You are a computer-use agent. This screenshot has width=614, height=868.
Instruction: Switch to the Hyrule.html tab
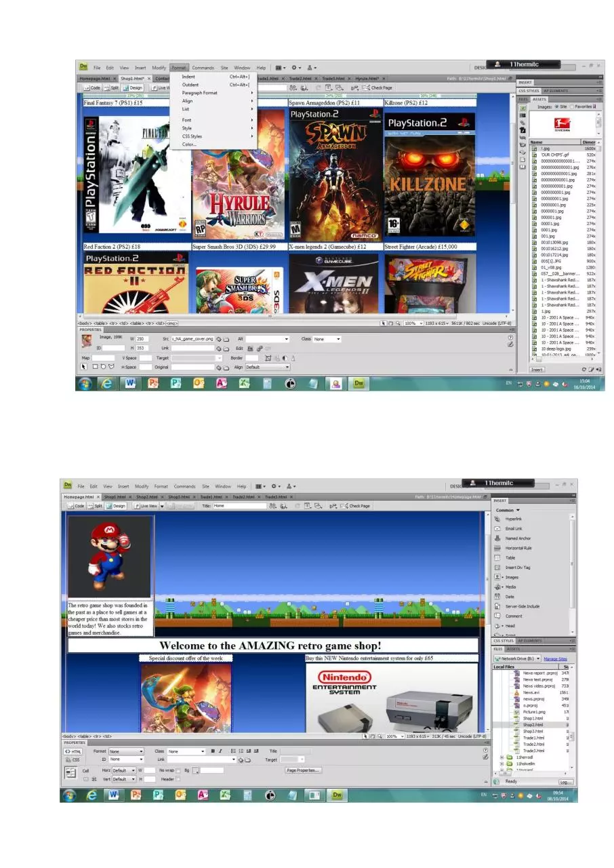pyautogui.click(x=368, y=78)
